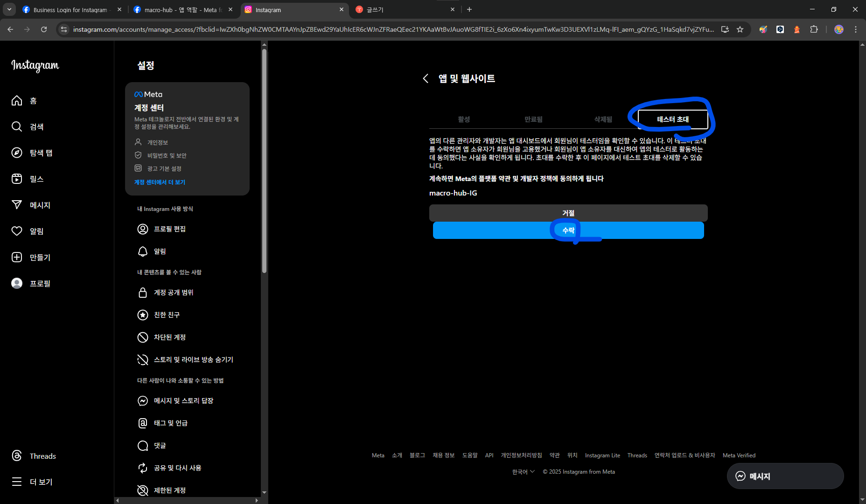This screenshot has height=504, width=866.
Task: Open Chrome's three-dot menu
Action: click(856, 29)
